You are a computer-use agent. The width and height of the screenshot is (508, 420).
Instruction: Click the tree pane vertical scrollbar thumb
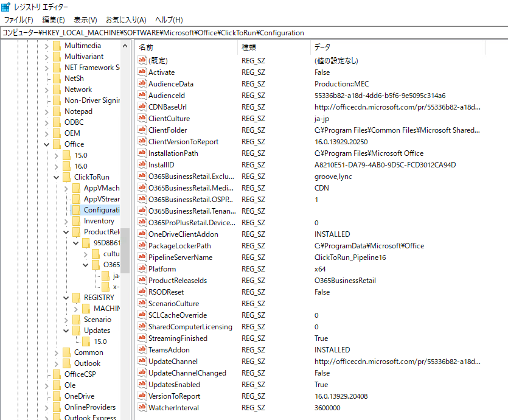point(125,250)
